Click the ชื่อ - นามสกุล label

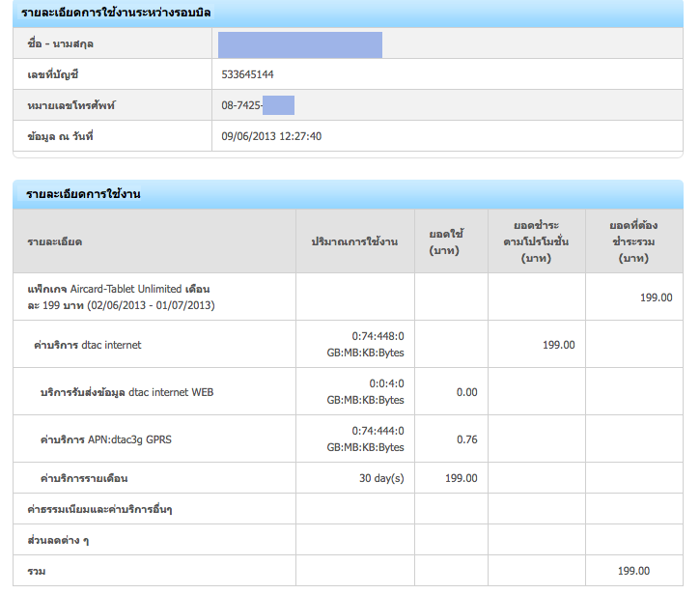[x=61, y=44]
